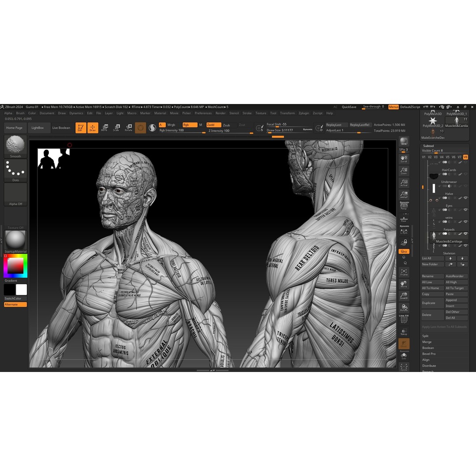Open the Smooth brush thumbnail
Viewport: 476px width, 476px height.
click(15, 146)
